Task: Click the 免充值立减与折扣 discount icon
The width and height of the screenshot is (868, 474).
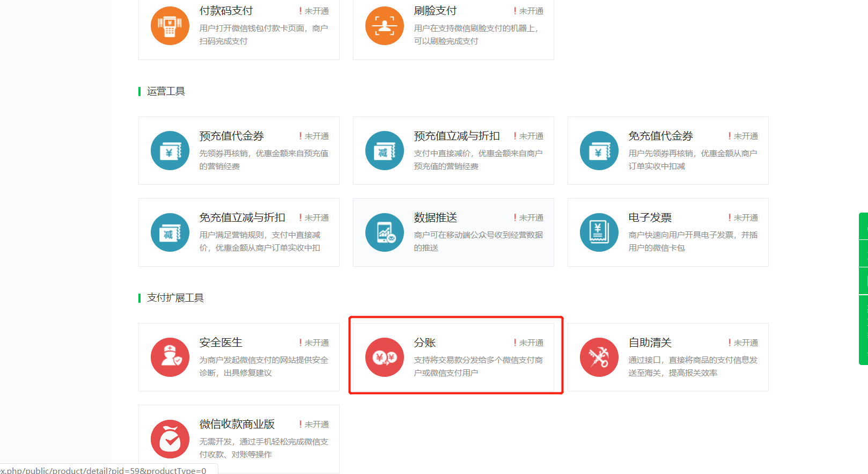Action: coord(170,232)
